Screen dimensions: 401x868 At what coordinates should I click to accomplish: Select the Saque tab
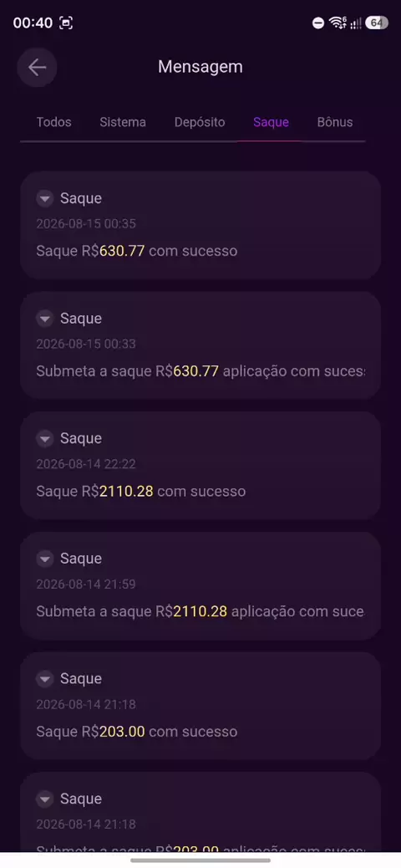click(x=271, y=122)
